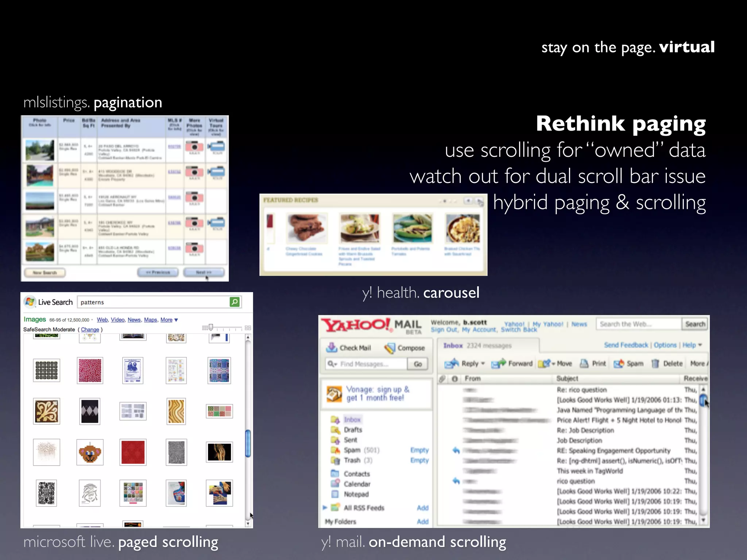Screen dimensions: 747x560
Task: Click the Vonage ad icon in Yahoo Mail
Action: coord(334,394)
